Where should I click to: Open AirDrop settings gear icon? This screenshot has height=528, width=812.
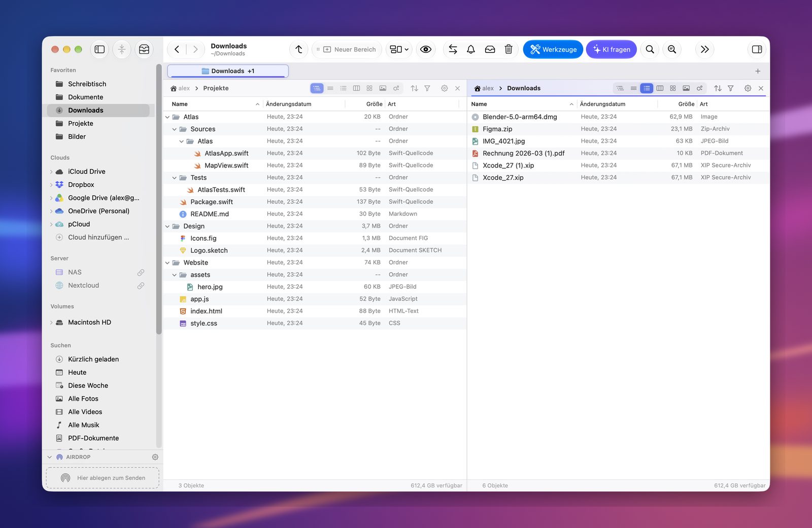[155, 457]
